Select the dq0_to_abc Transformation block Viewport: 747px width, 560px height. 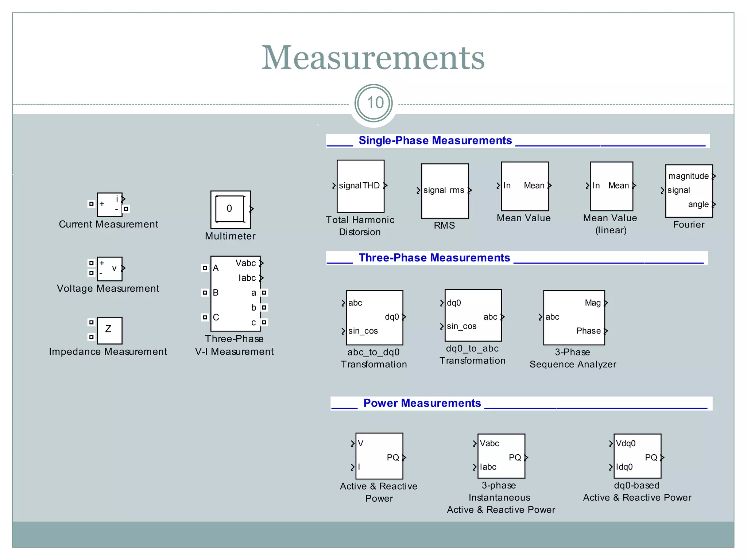point(473,315)
